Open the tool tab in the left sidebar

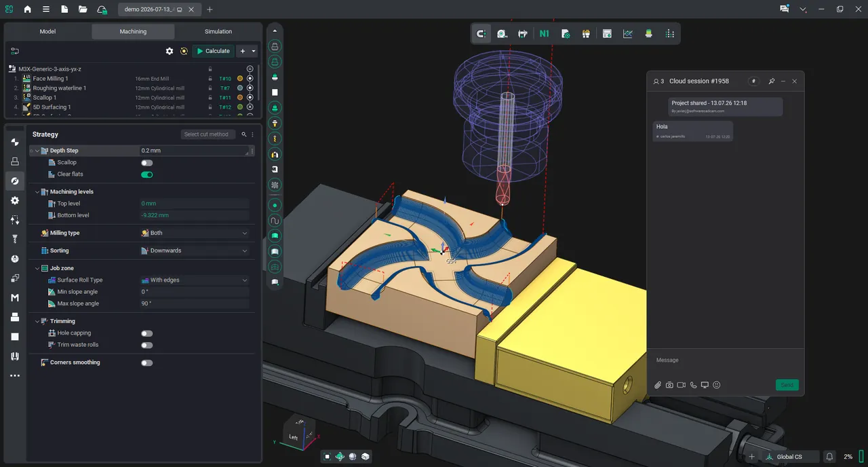tap(15, 239)
